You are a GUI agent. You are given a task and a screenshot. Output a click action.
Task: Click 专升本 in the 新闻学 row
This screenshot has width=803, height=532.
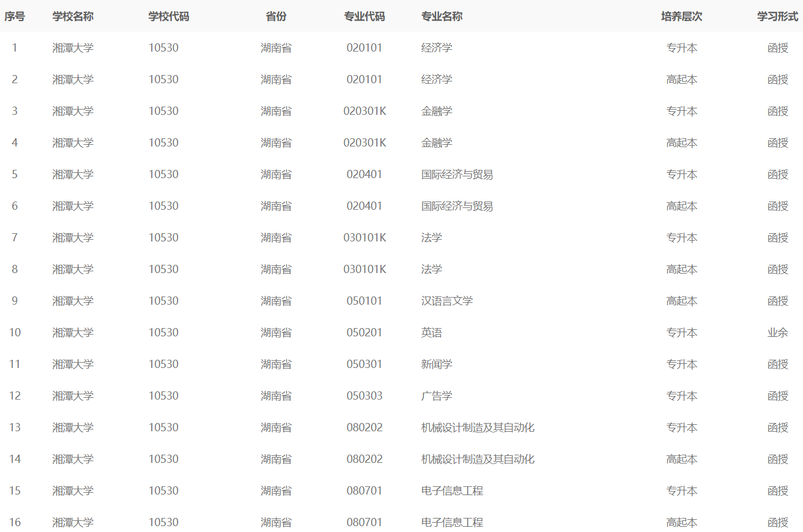[x=682, y=364]
